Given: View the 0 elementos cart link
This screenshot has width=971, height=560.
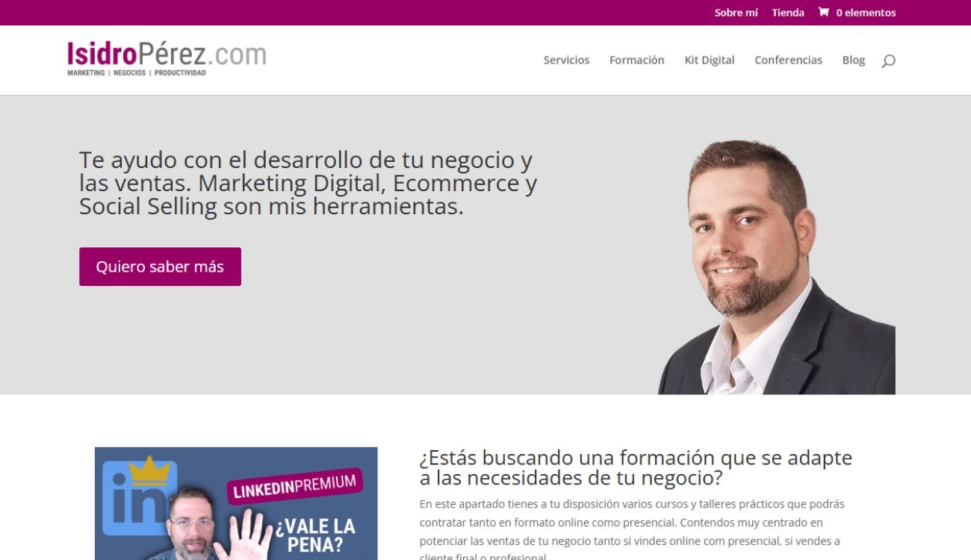Looking at the screenshot, I should [x=866, y=13].
